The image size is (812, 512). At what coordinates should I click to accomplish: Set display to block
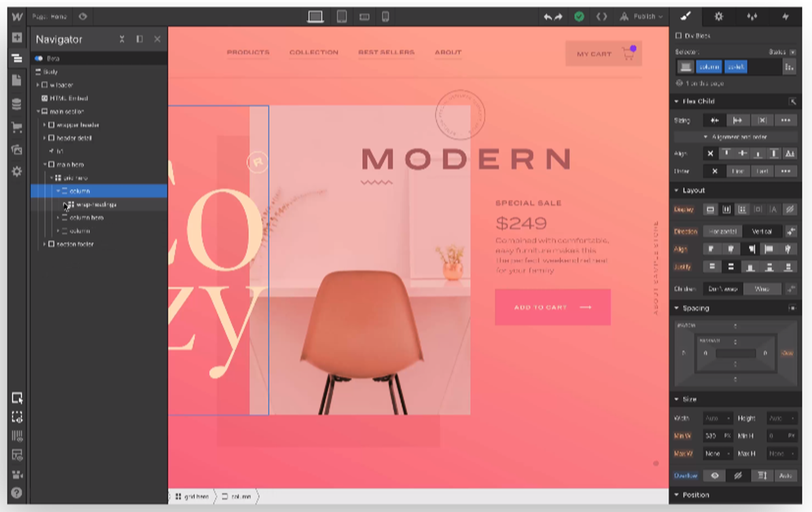(711, 210)
